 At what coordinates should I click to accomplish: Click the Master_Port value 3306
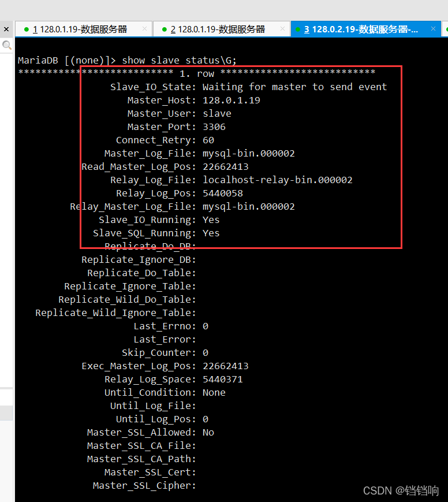tap(214, 127)
